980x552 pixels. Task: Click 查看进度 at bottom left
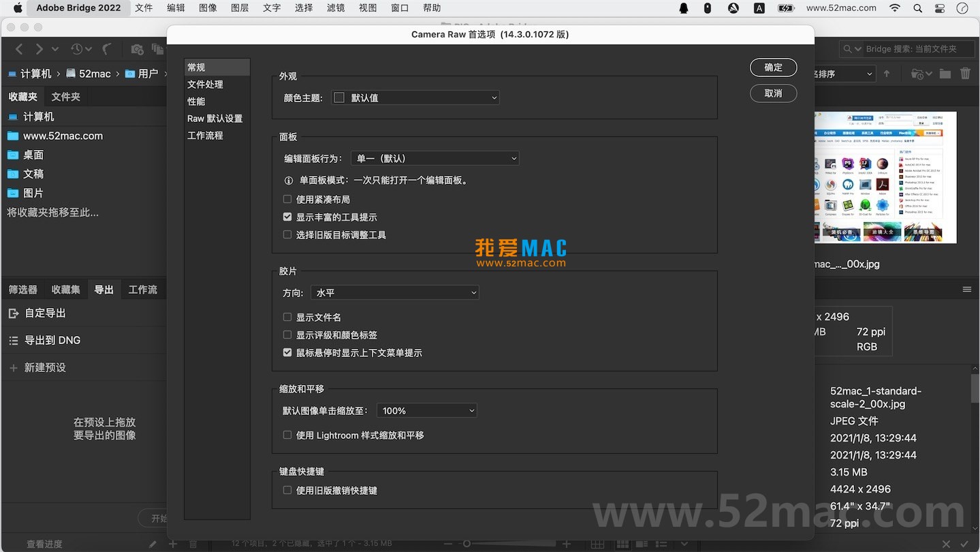pos(44,544)
